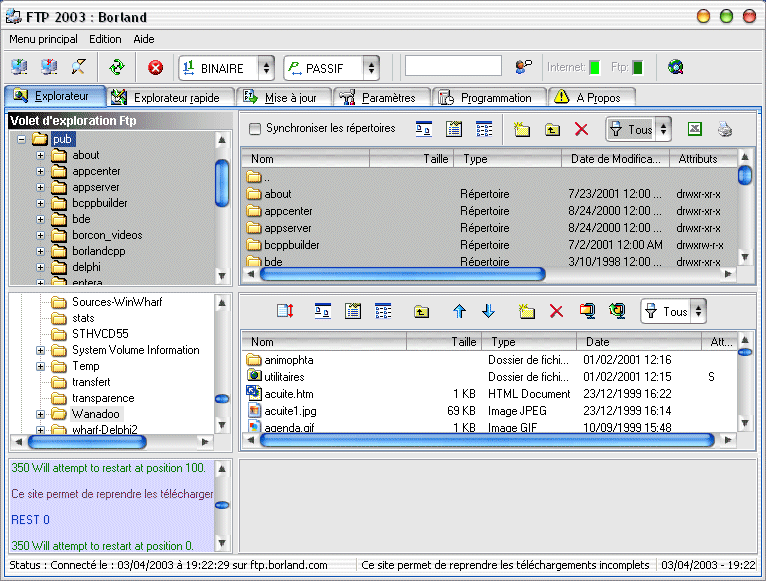
Task: Switch to Programmation tab
Action: click(489, 97)
